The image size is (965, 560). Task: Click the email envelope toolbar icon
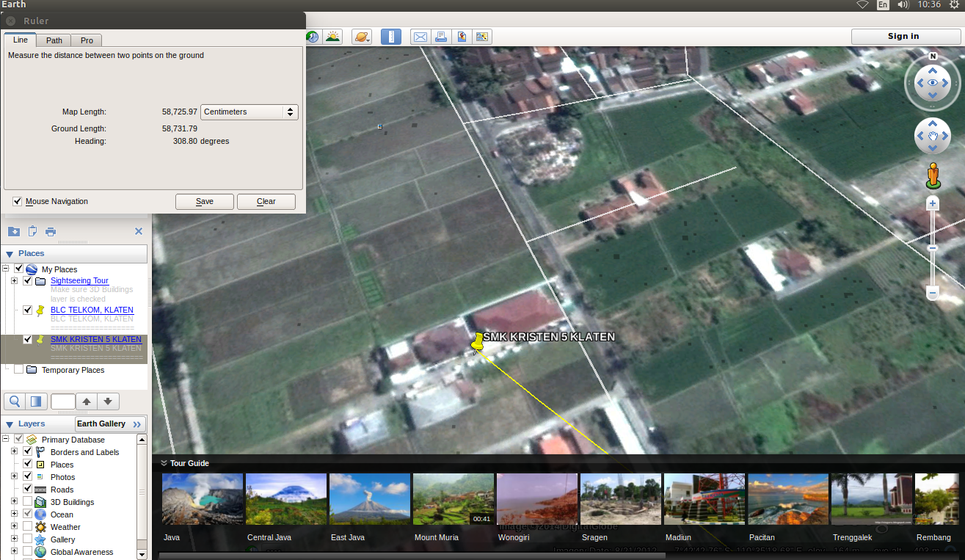420,37
